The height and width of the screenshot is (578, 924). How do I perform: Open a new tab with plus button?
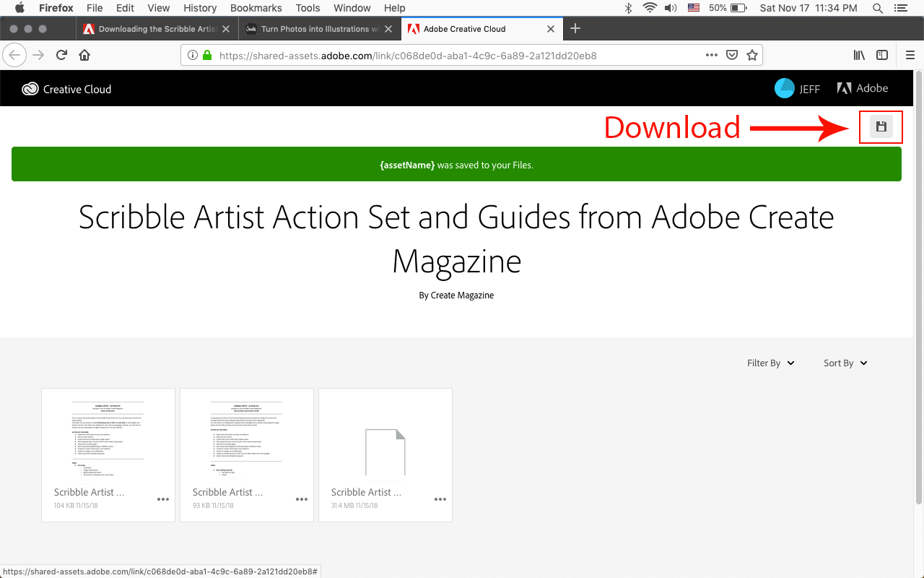[x=575, y=28]
